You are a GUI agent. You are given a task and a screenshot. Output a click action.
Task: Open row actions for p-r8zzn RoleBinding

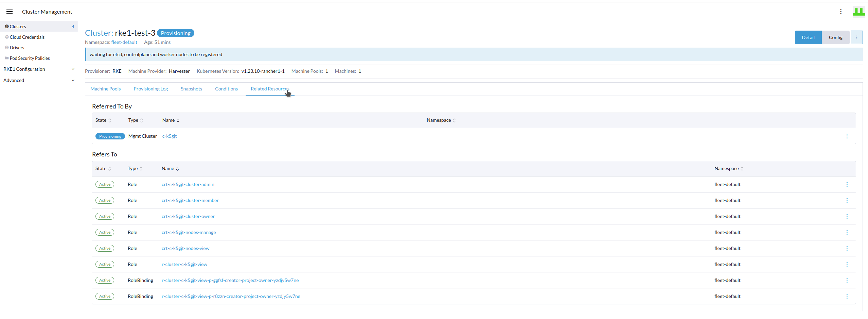click(x=847, y=296)
